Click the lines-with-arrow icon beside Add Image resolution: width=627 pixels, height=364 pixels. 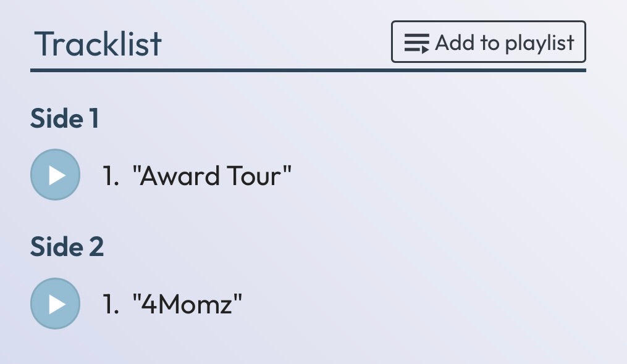416,43
